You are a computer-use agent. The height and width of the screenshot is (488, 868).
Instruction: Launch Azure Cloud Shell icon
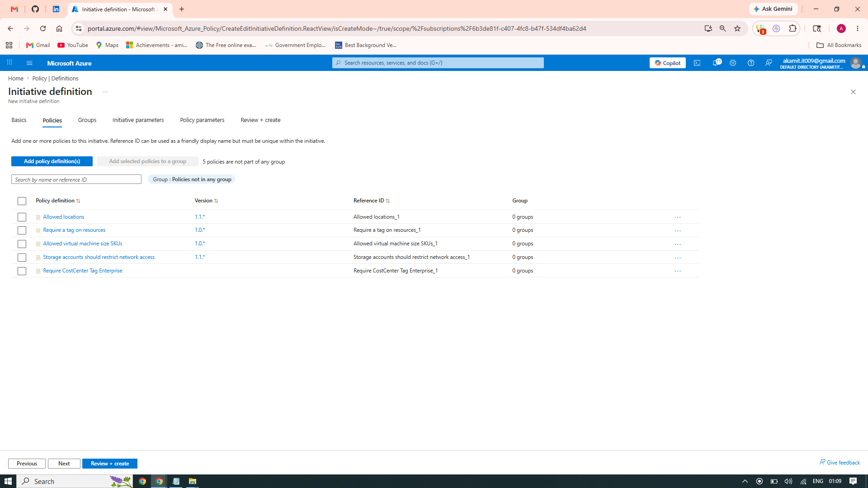[x=697, y=63]
